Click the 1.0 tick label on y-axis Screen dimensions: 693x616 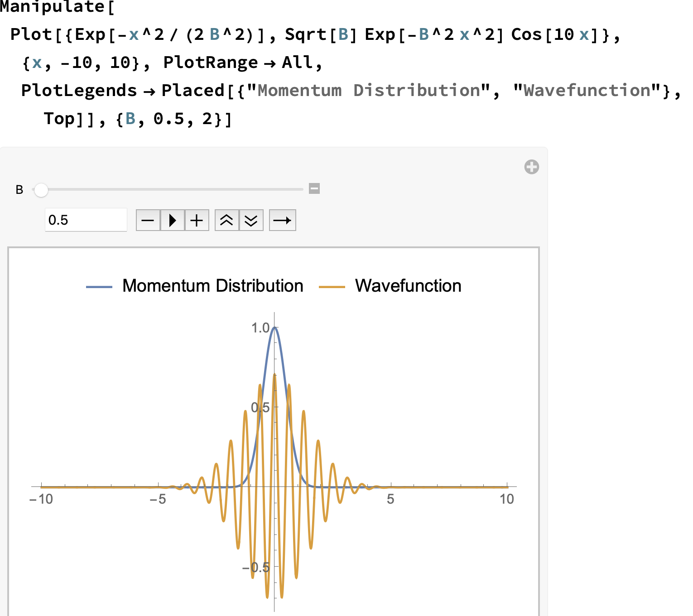pos(260,328)
